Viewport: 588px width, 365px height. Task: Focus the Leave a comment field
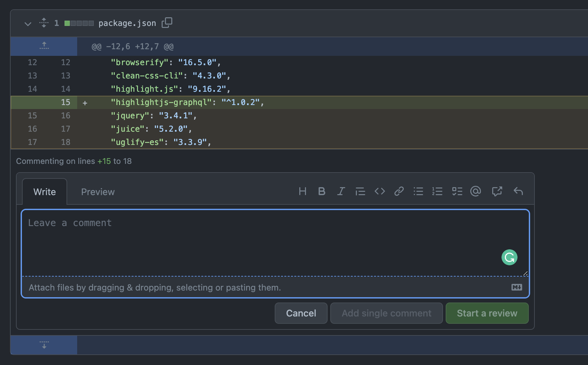[x=275, y=243]
